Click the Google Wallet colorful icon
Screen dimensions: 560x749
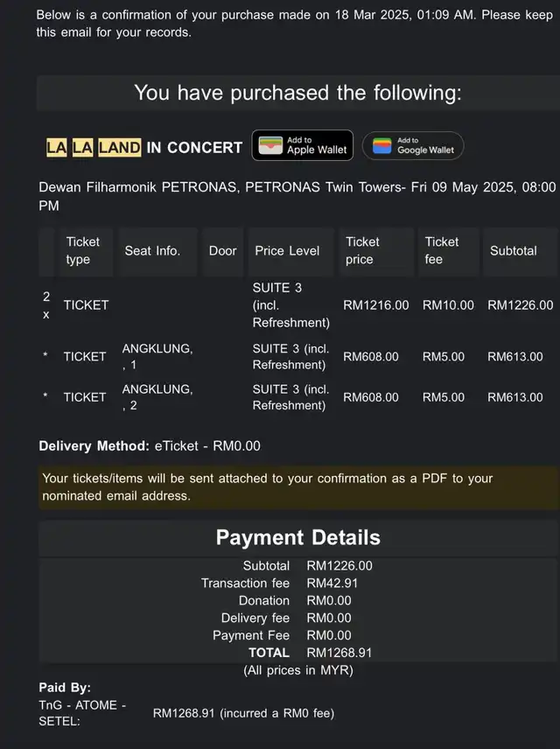tap(381, 146)
